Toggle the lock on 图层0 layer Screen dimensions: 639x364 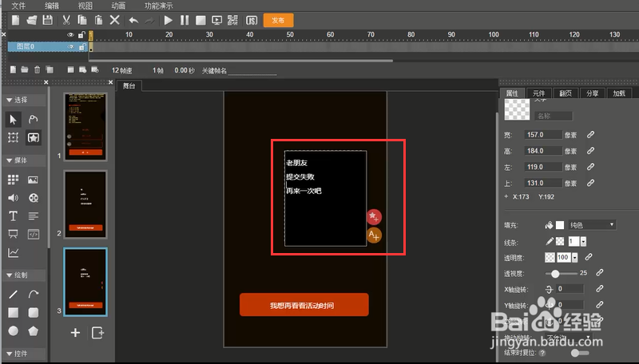point(81,47)
